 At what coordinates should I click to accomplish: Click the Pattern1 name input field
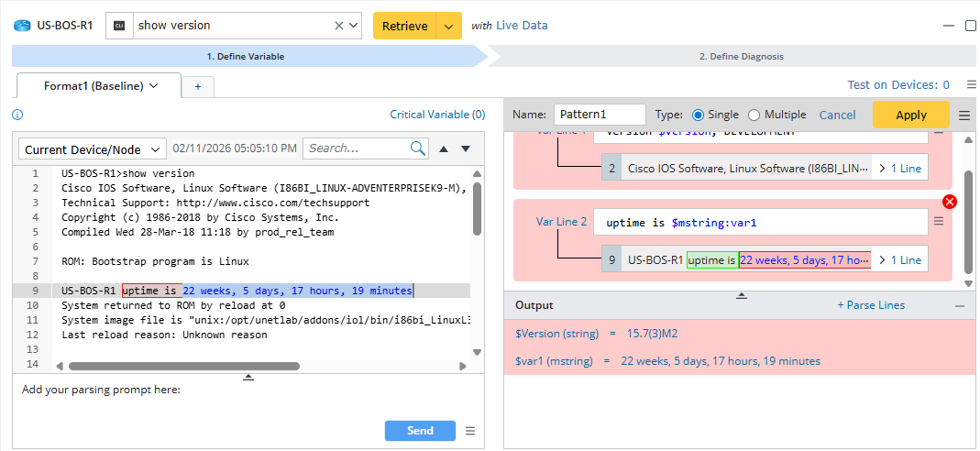tap(600, 115)
